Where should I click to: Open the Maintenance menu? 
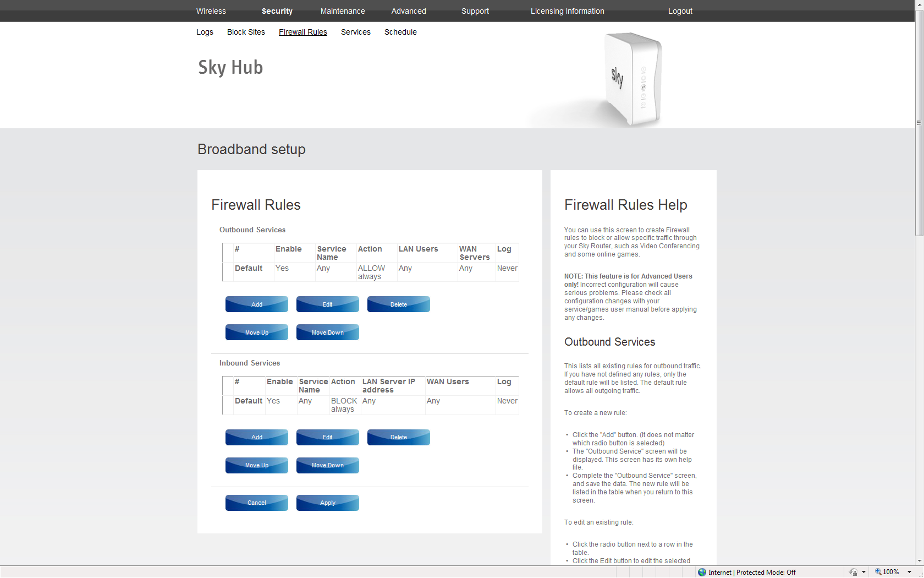pos(343,11)
